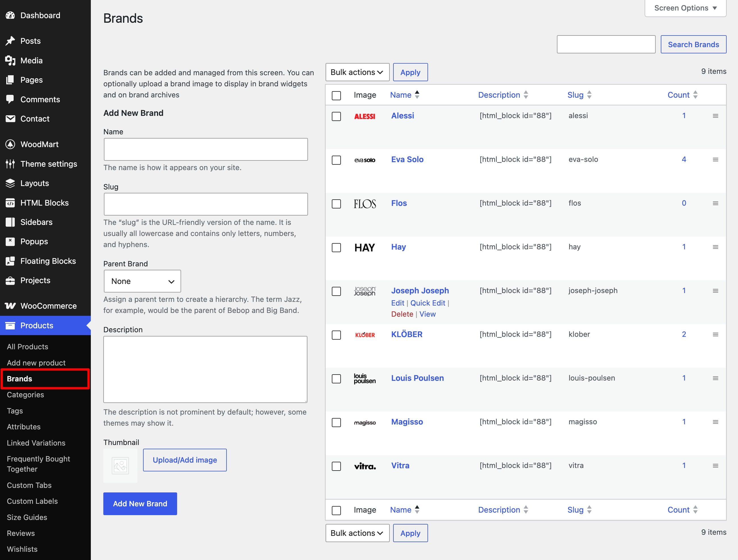738x560 pixels.
Task: Click the KLÖBER row drag handle
Action: click(715, 335)
